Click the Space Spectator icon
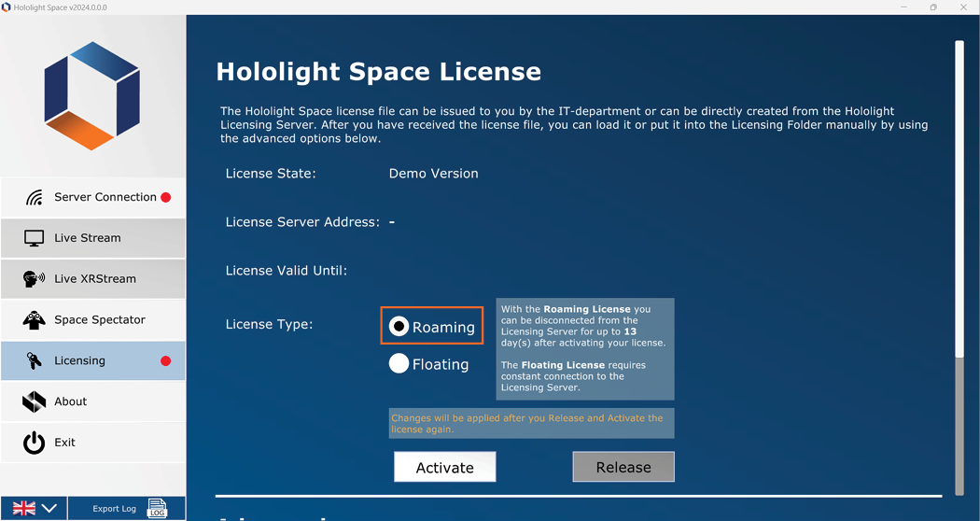 tap(34, 320)
